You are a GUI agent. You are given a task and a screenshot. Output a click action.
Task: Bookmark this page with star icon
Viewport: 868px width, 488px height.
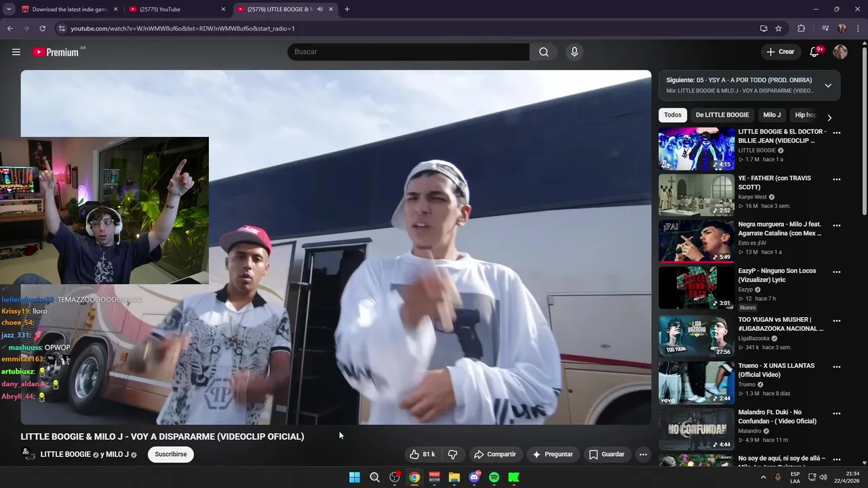coord(778,28)
